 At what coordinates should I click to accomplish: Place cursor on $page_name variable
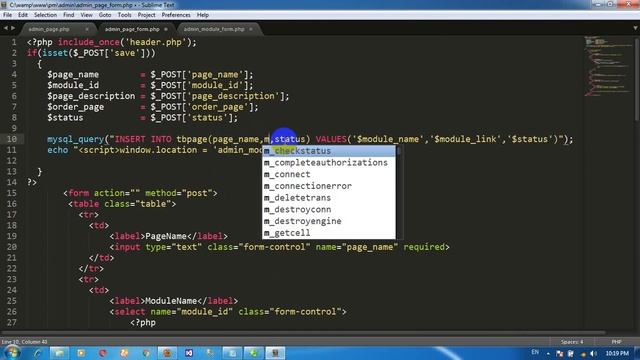pyautogui.click(x=73, y=75)
